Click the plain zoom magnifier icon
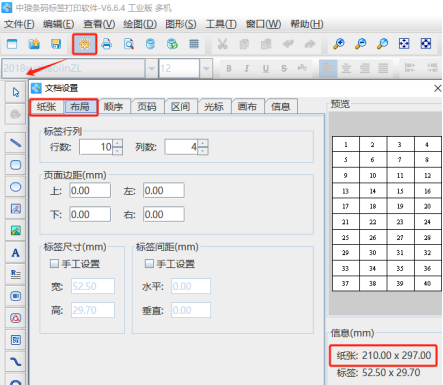This screenshot has height=385, width=443. coord(382,44)
